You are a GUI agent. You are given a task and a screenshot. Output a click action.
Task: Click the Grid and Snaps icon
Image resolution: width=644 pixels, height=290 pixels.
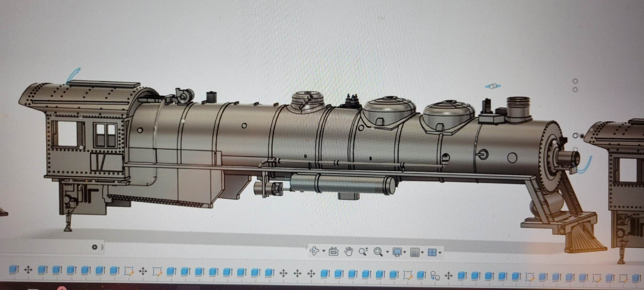[x=415, y=253]
